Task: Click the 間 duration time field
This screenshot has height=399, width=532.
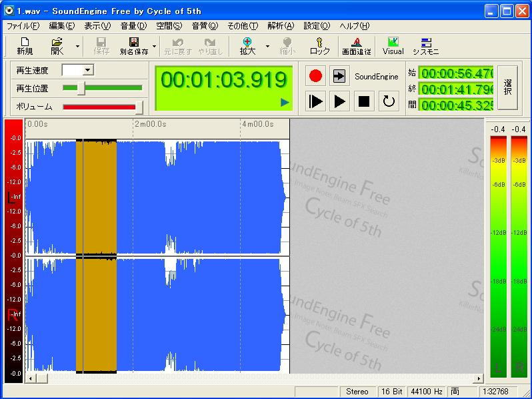Action: (x=455, y=105)
